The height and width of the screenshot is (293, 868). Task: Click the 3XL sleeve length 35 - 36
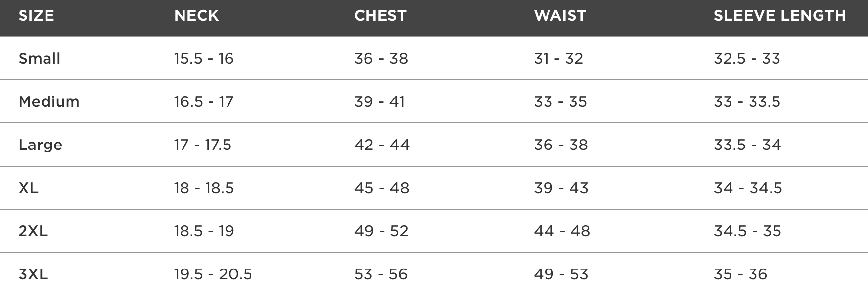click(x=741, y=274)
